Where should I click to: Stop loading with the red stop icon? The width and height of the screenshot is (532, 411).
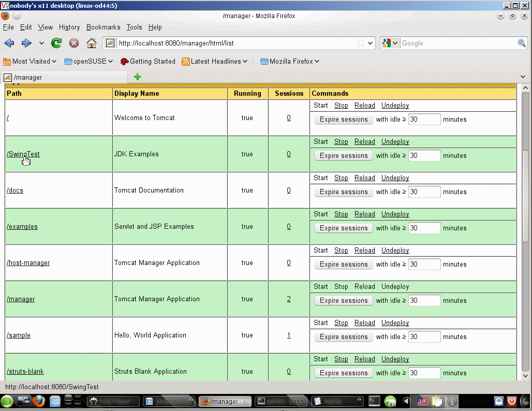click(74, 43)
